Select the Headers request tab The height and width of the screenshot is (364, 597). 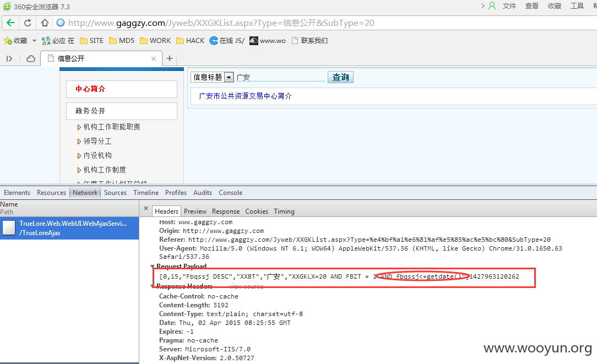[166, 211]
